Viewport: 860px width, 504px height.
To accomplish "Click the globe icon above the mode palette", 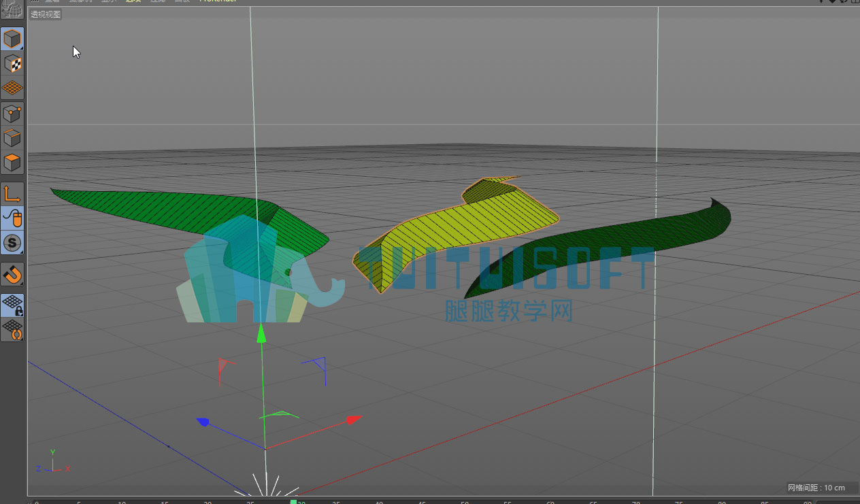I will tap(12, 10).
